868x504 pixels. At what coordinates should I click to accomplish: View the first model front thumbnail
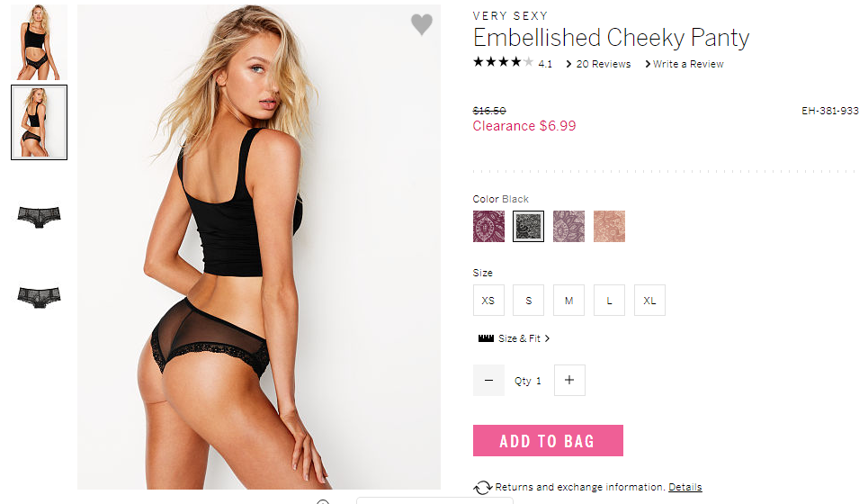(40, 42)
